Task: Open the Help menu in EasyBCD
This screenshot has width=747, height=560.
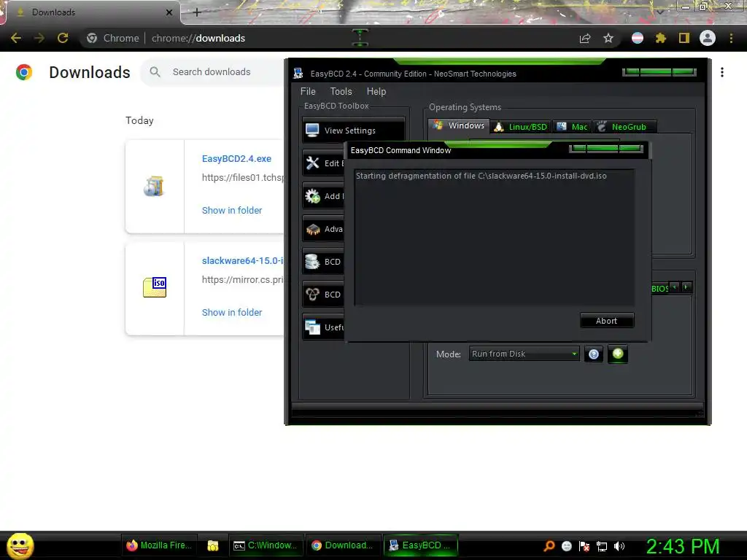Action: [x=376, y=91]
